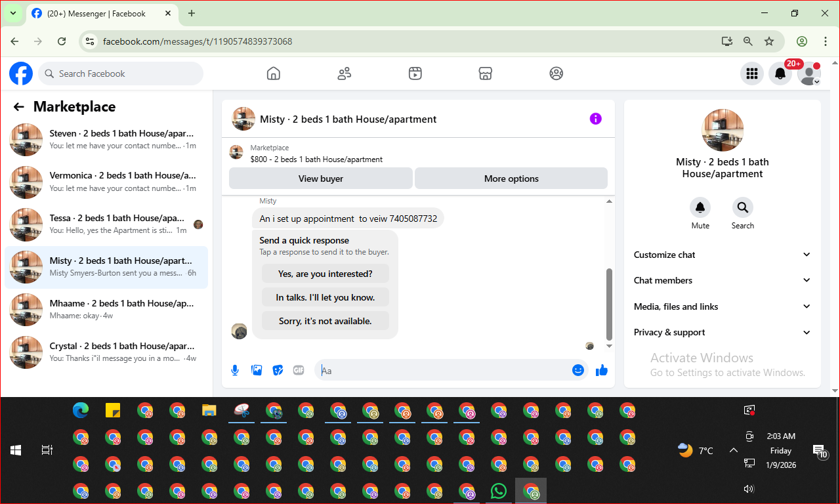The image size is (840, 504).
Task: Open the GIF picker
Action: [299, 370]
